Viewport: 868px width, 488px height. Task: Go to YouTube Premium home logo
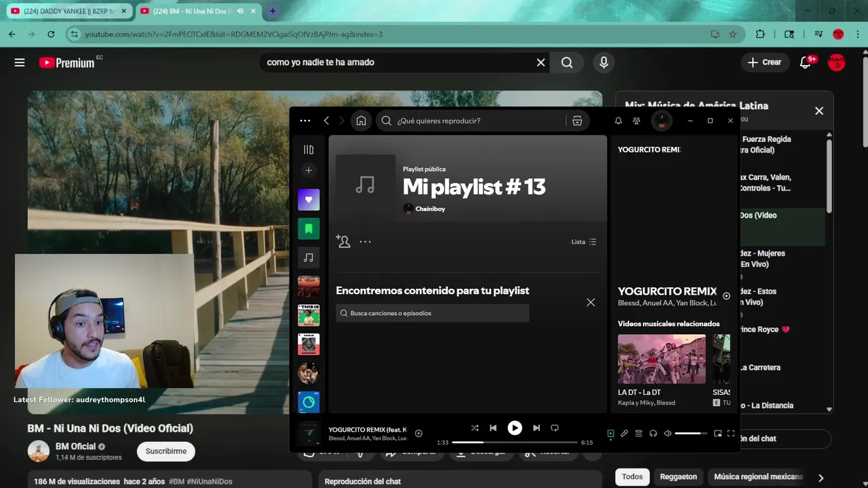pos(68,62)
